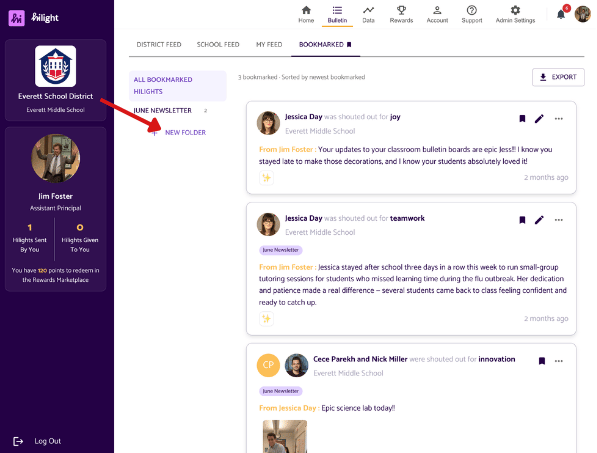Toggle bookmark on the teamwork hilight
The height and width of the screenshot is (453, 597).
click(x=522, y=220)
